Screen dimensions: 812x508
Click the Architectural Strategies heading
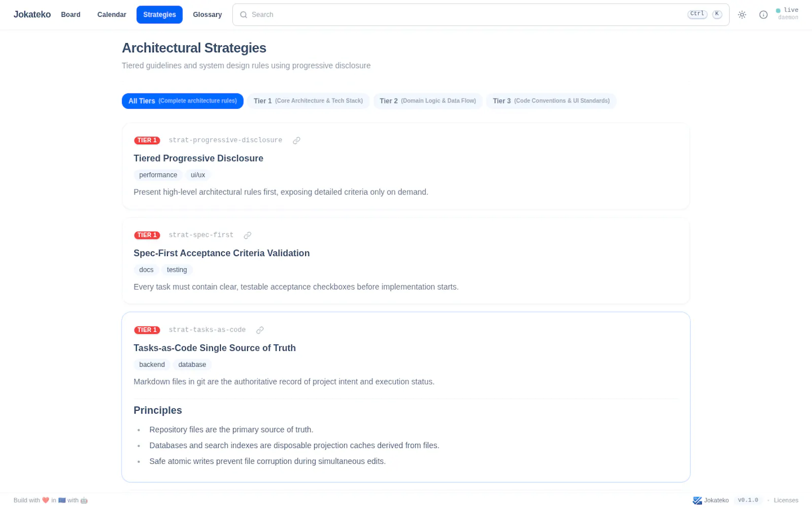tap(194, 48)
